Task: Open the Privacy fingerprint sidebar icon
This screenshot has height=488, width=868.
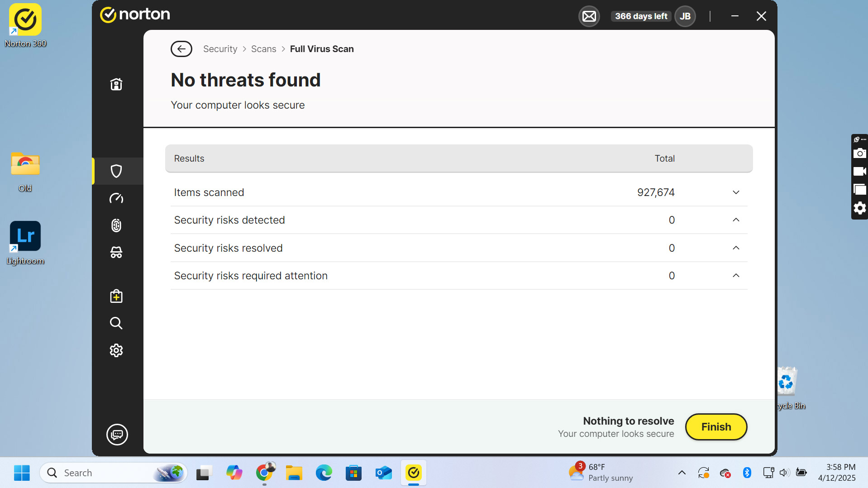Action: tap(116, 225)
